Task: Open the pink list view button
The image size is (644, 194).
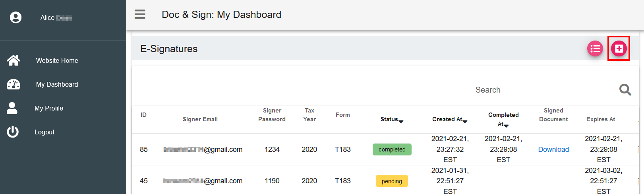Action: (595, 48)
